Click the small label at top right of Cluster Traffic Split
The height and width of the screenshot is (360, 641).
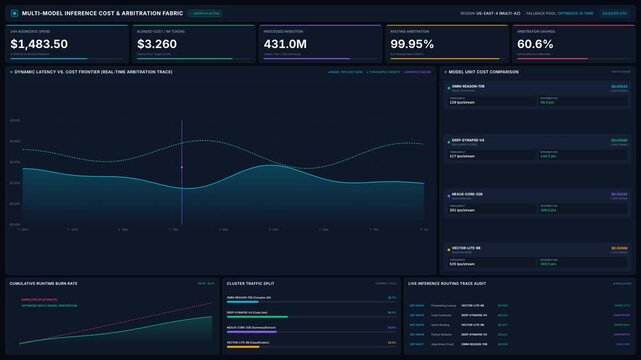click(386, 284)
